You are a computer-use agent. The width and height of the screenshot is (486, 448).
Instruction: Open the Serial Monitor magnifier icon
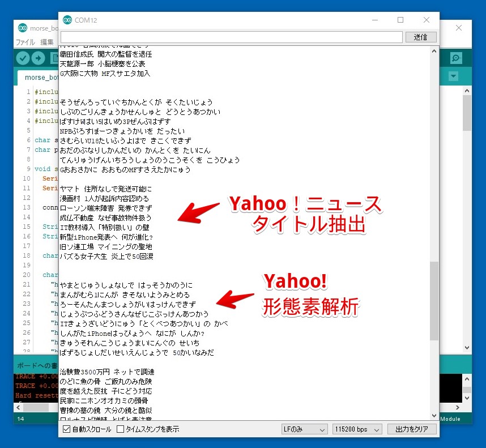pyautogui.click(x=456, y=58)
